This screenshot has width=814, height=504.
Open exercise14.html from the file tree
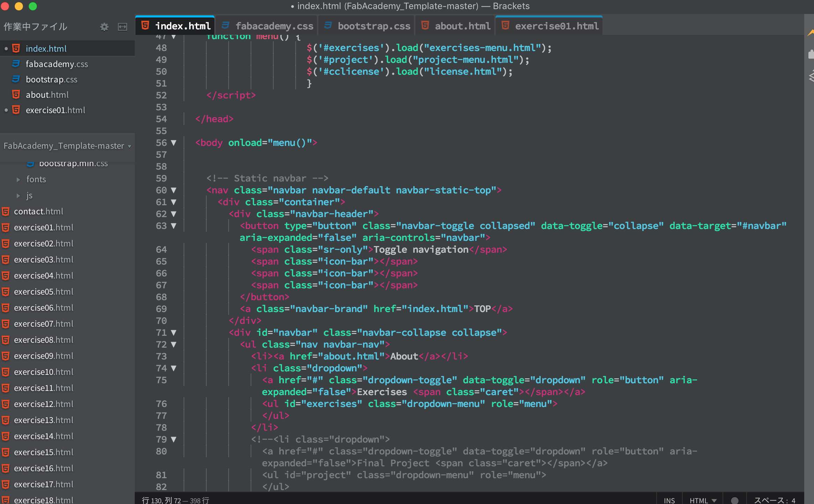(x=44, y=436)
